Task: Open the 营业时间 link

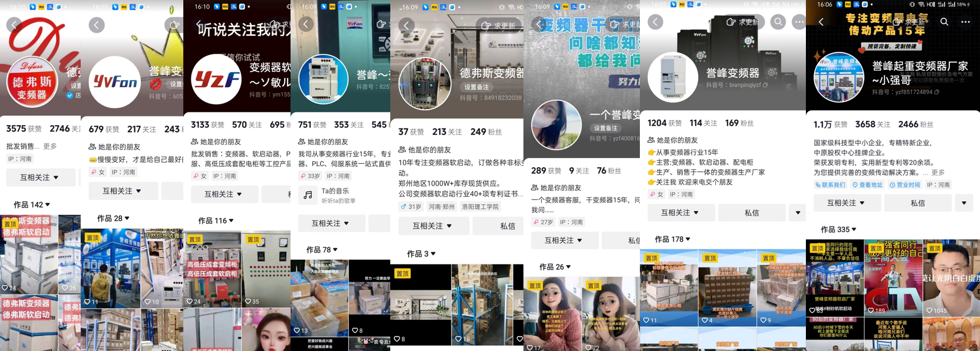Action: point(905,185)
